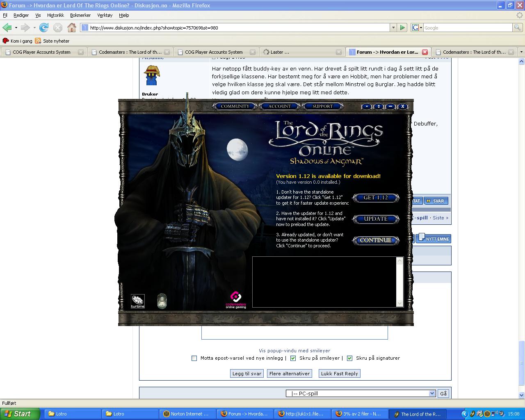Click the launcher news box scroll up arrow
Image resolution: width=525 pixels, height=420 pixels.
pos(399,261)
